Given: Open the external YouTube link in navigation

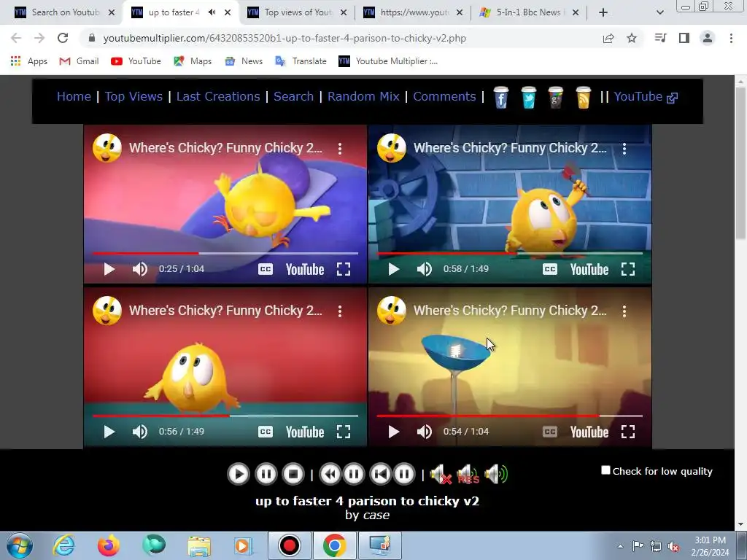Looking at the screenshot, I should pyautogui.click(x=646, y=97).
